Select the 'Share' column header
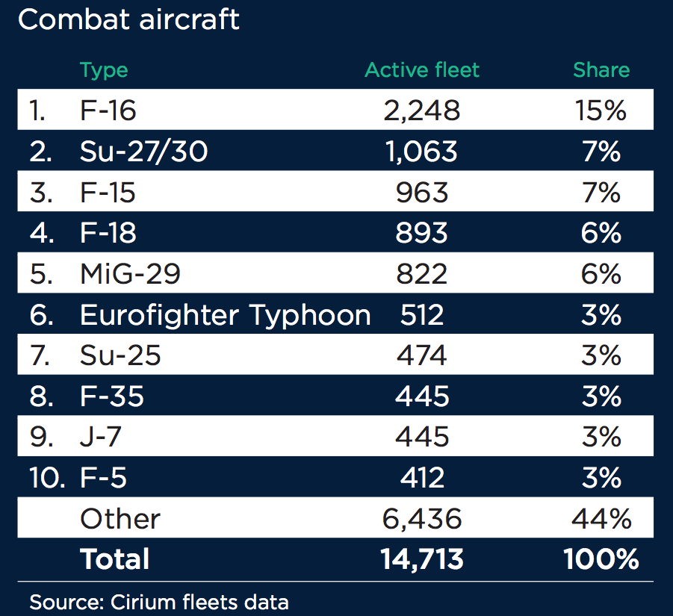 point(601,70)
